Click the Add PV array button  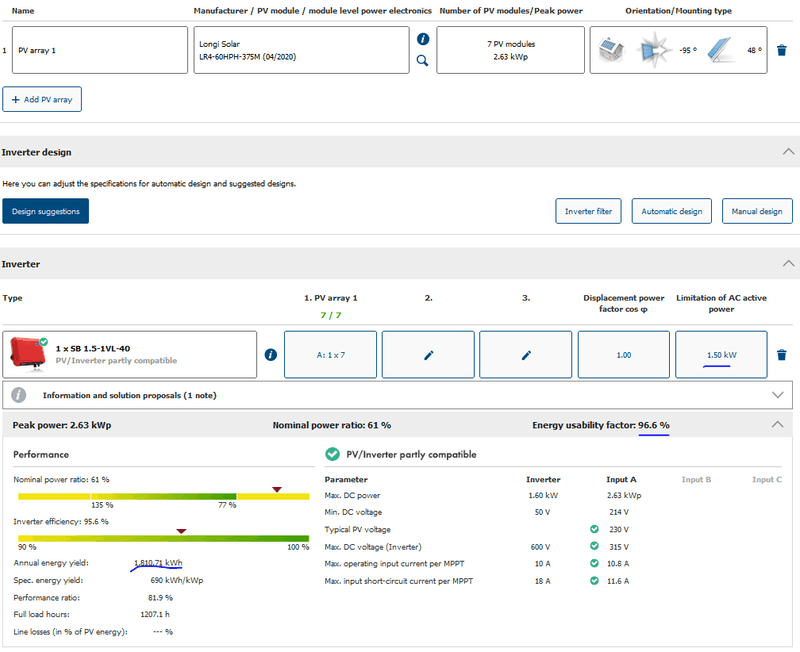click(x=42, y=100)
